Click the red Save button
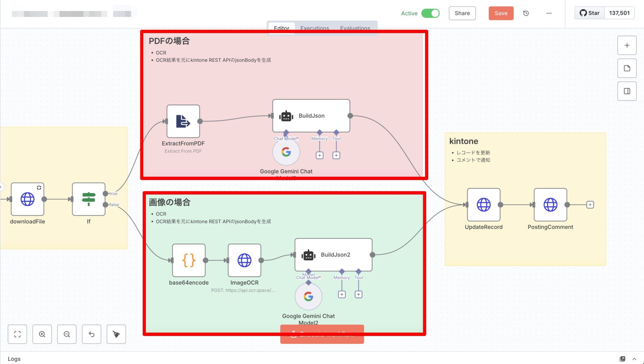This screenshot has height=364, width=644. pyautogui.click(x=501, y=13)
